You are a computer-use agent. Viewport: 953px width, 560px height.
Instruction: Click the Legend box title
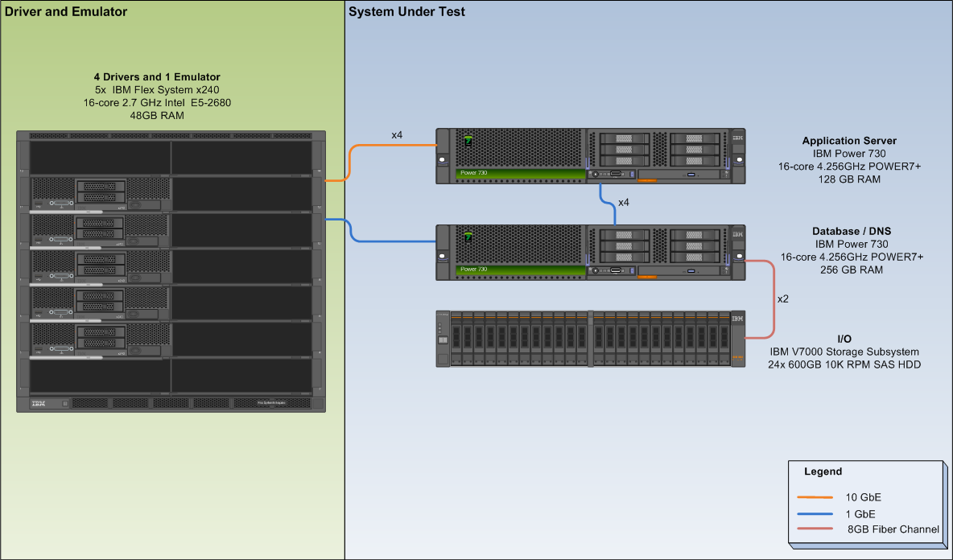coord(823,471)
